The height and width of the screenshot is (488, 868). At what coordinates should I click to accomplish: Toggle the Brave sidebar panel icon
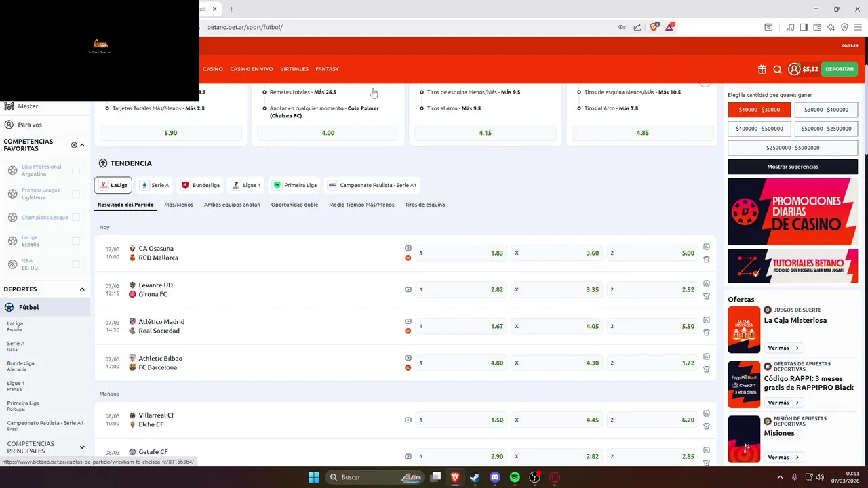point(804,27)
